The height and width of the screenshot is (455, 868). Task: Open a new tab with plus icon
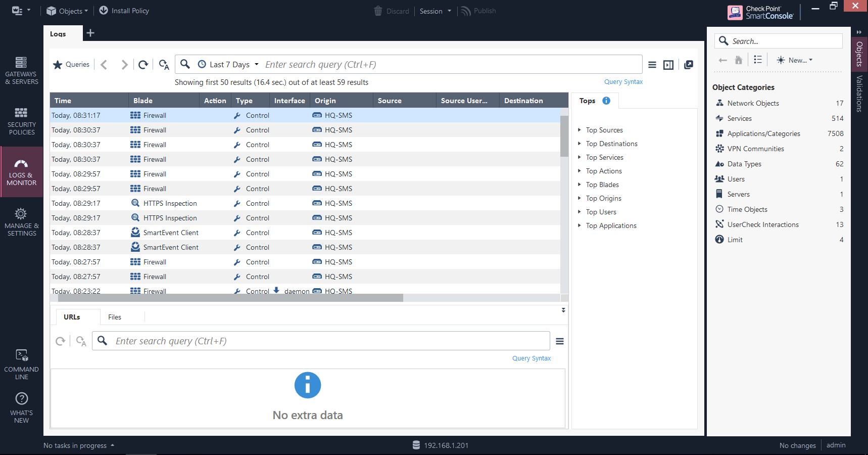point(90,33)
